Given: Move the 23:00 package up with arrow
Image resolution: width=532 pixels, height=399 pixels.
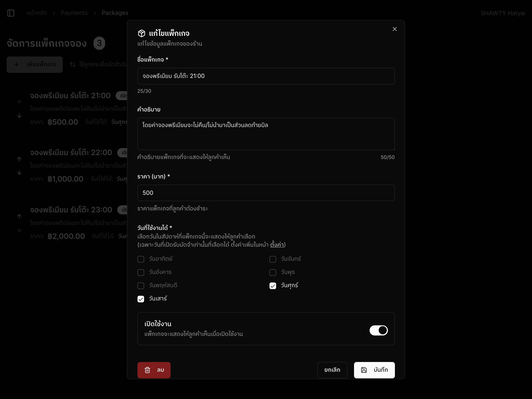Looking at the screenshot, I should (x=19, y=216).
